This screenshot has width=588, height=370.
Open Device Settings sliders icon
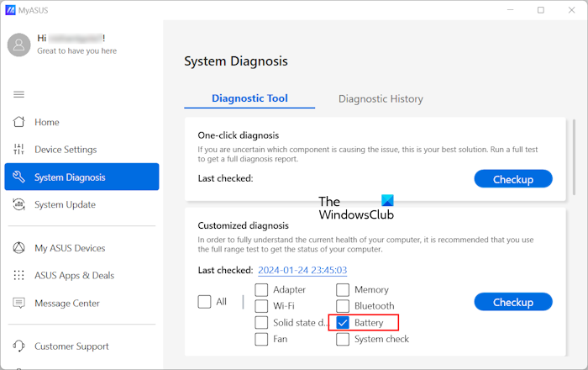18,150
